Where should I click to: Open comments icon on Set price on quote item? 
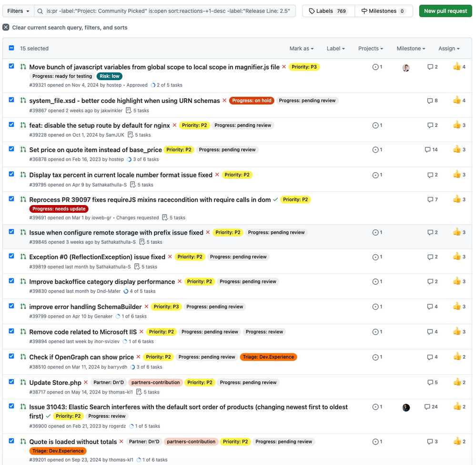[x=427, y=150]
